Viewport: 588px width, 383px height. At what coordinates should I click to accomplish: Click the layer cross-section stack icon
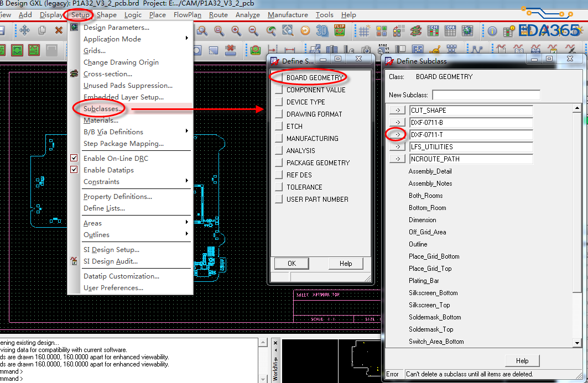coord(415,31)
